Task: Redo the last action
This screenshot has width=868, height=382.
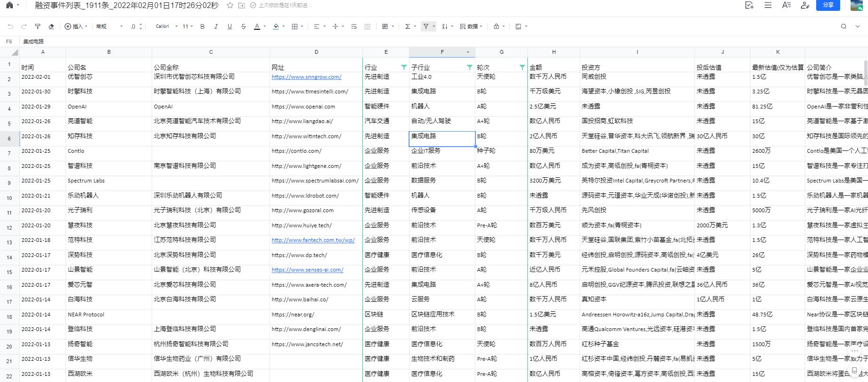Action: [x=24, y=26]
